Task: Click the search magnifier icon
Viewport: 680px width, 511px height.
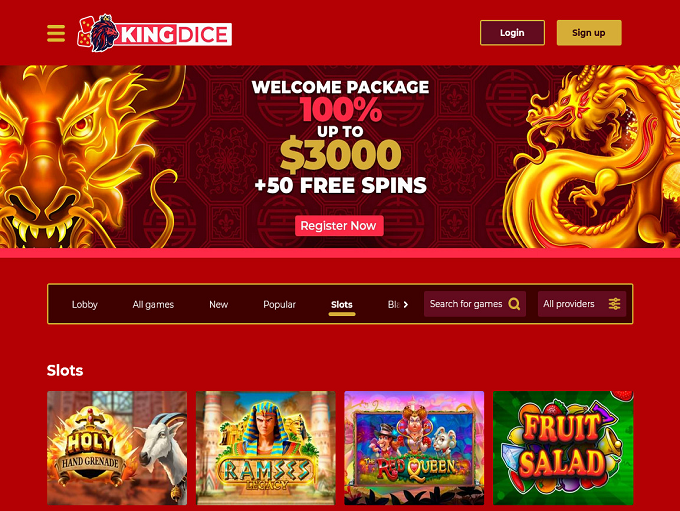Action: pos(514,304)
